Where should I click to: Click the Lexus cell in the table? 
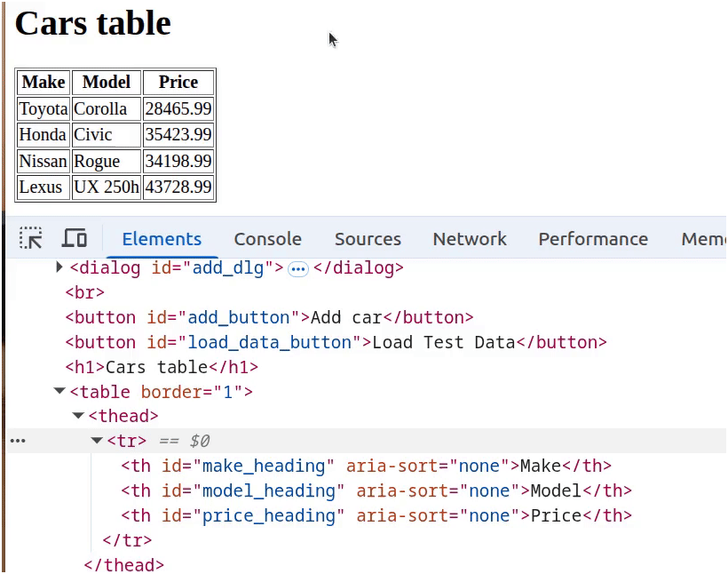pos(41,187)
